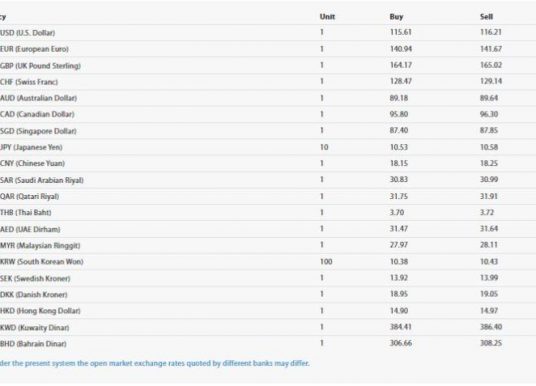The height and width of the screenshot is (386, 536).
Task: Click the JPY unit value 10
Action: click(324, 147)
